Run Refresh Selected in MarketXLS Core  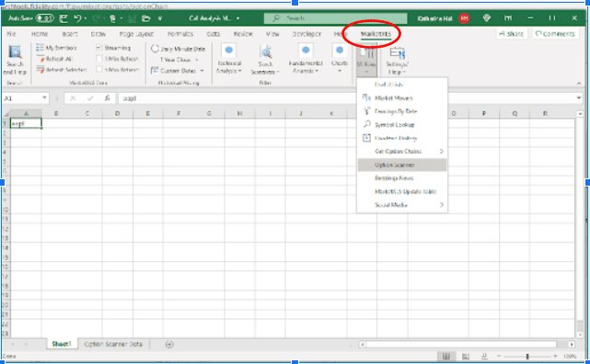[x=62, y=70]
